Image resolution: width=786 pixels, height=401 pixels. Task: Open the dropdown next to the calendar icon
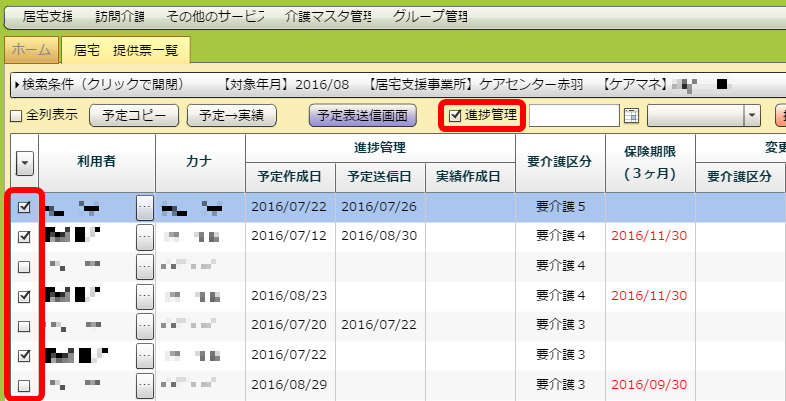point(752,116)
